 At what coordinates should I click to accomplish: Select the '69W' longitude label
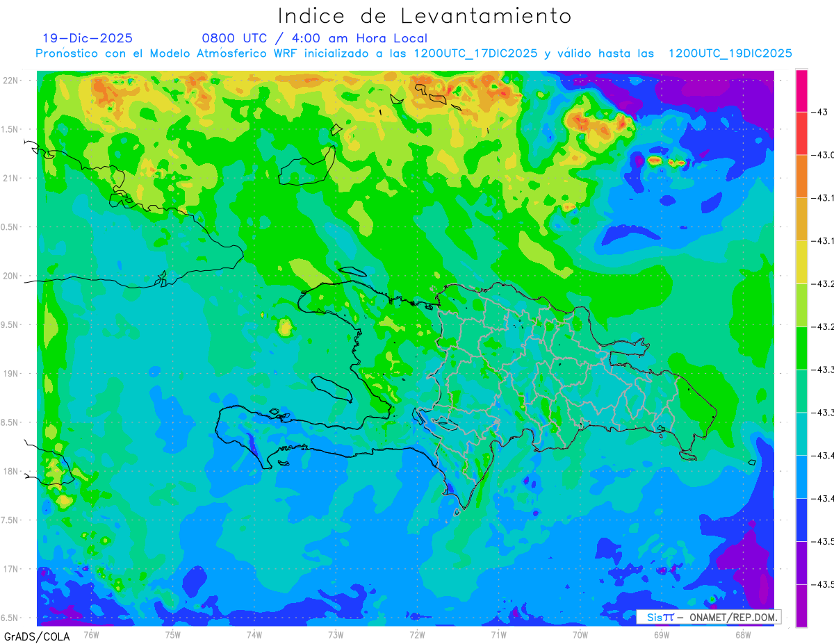coord(662,634)
